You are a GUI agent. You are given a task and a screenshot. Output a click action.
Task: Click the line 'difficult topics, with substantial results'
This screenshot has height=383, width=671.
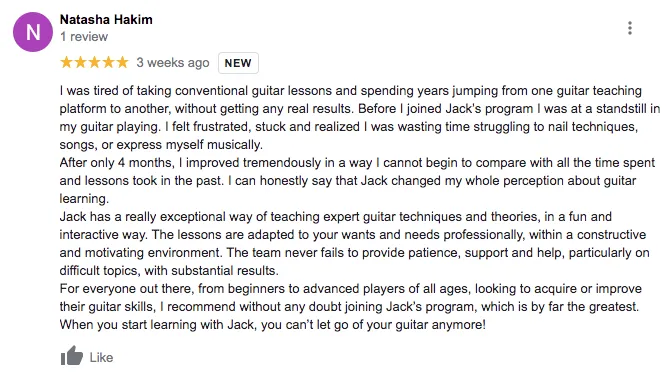click(169, 270)
